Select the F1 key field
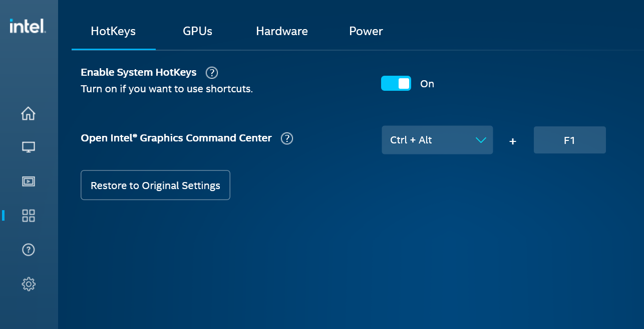Screen dimensions: 644x329 coord(570,140)
